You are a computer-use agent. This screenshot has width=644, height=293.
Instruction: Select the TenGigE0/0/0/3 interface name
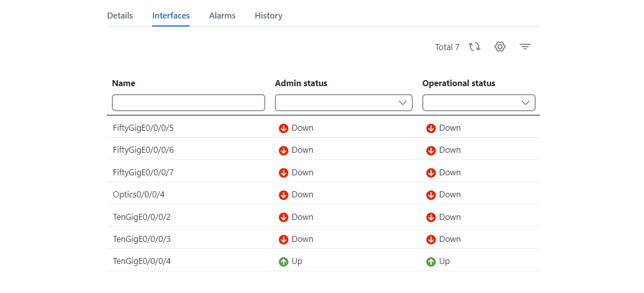coord(142,239)
